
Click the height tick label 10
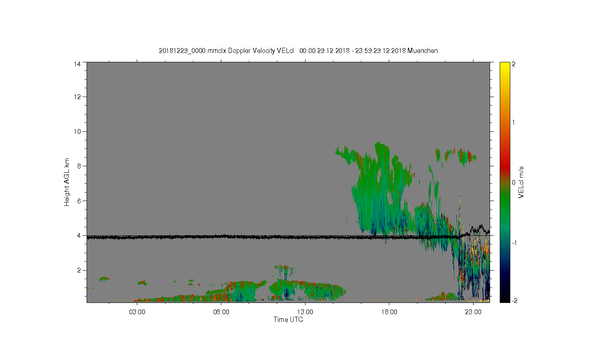(77, 131)
